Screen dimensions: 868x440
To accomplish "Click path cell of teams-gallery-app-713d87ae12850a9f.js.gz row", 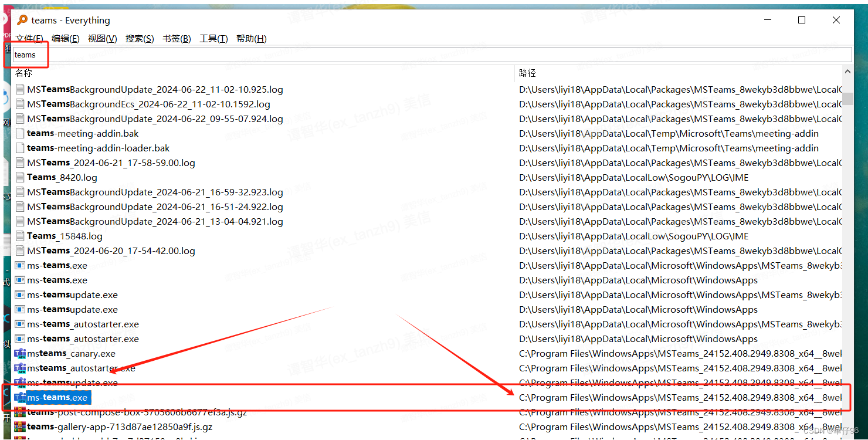I will click(680, 427).
